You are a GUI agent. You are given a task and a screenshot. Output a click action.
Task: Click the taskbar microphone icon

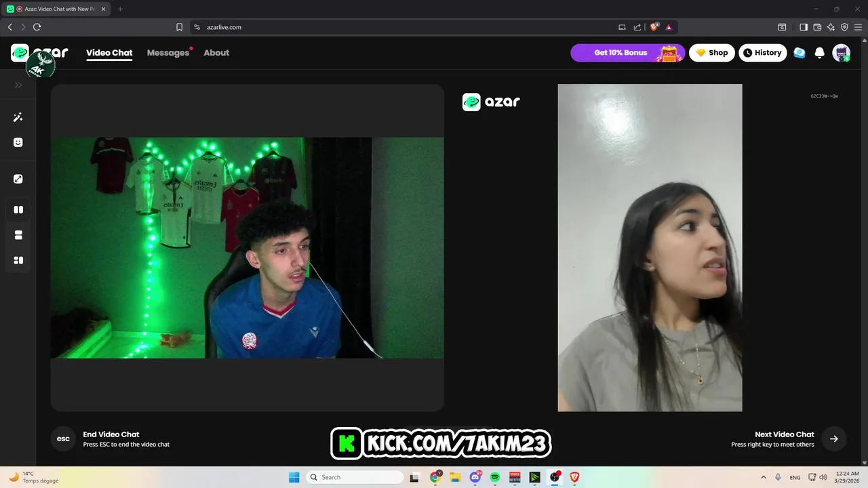click(x=778, y=477)
